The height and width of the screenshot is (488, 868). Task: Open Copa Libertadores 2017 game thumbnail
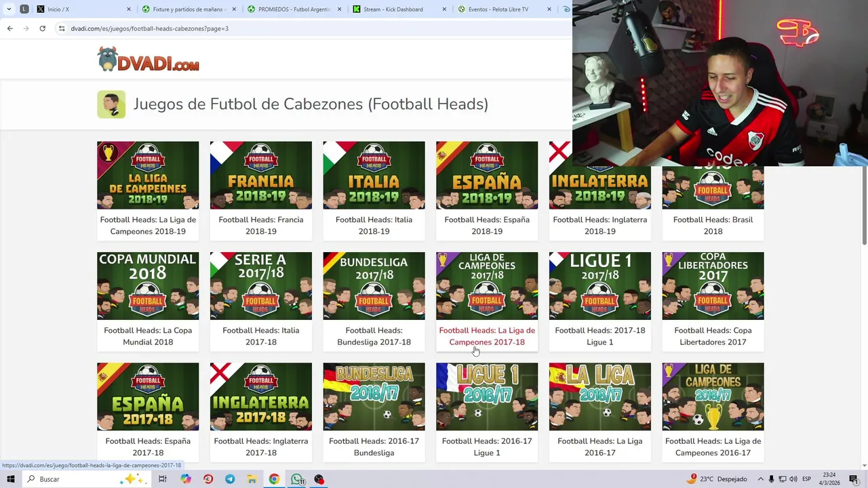[713, 286]
